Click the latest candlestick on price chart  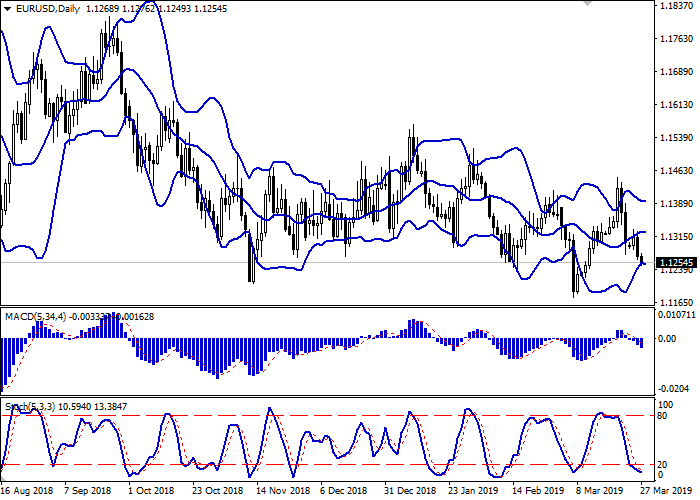pos(642,262)
